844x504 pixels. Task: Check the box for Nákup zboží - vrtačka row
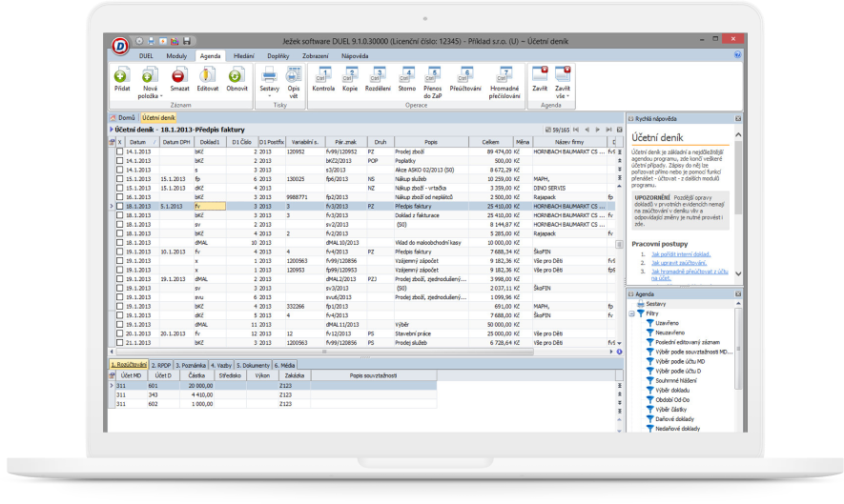coord(119,189)
